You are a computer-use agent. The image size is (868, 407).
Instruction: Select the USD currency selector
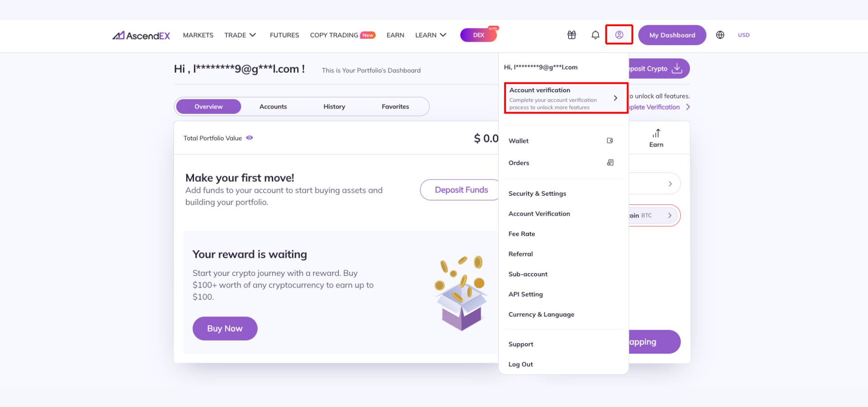pyautogui.click(x=744, y=35)
